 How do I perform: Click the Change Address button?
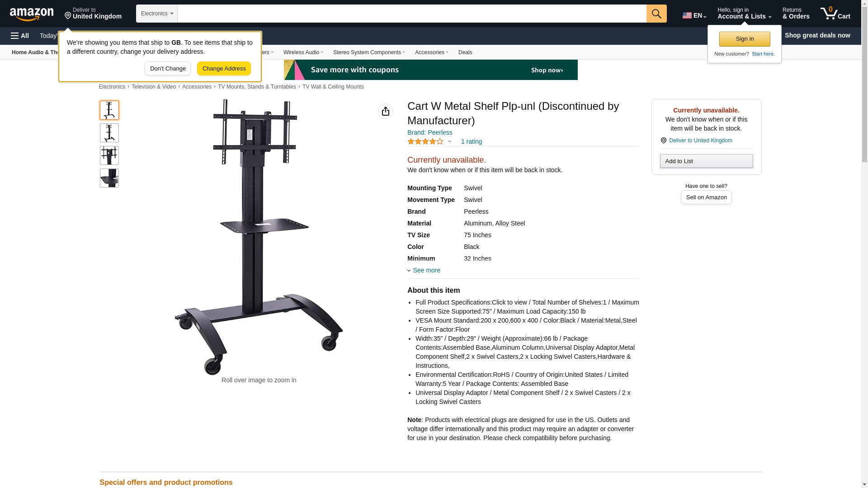(x=224, y=69)
